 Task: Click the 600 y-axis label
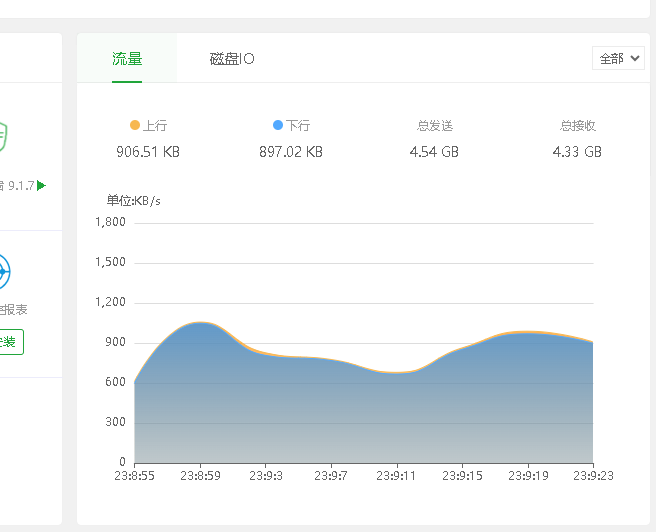pos(115,382)
